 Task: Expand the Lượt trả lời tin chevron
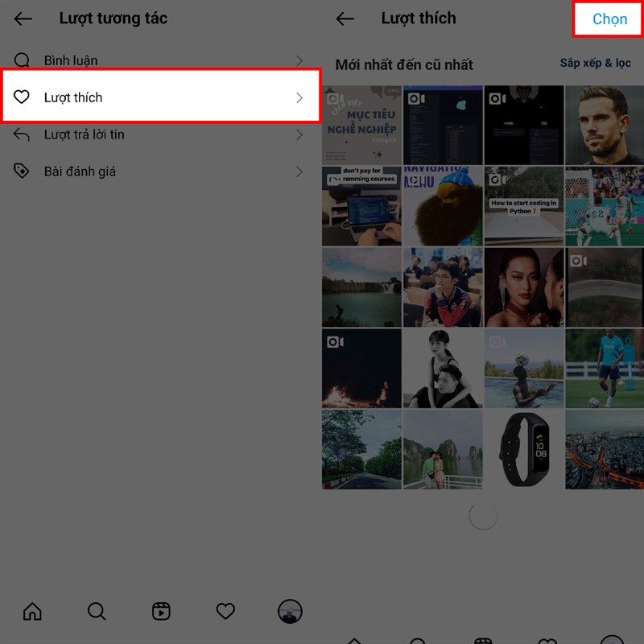[300, 134]
